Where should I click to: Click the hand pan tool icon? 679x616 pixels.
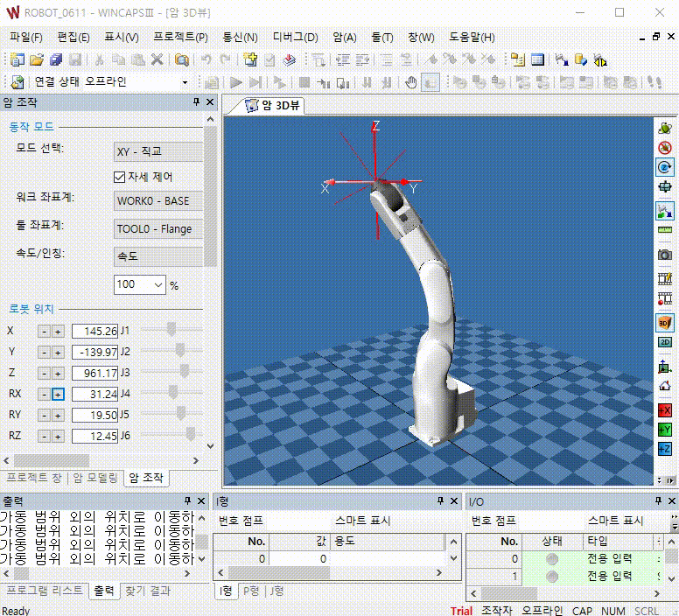[x=411, y=82]
